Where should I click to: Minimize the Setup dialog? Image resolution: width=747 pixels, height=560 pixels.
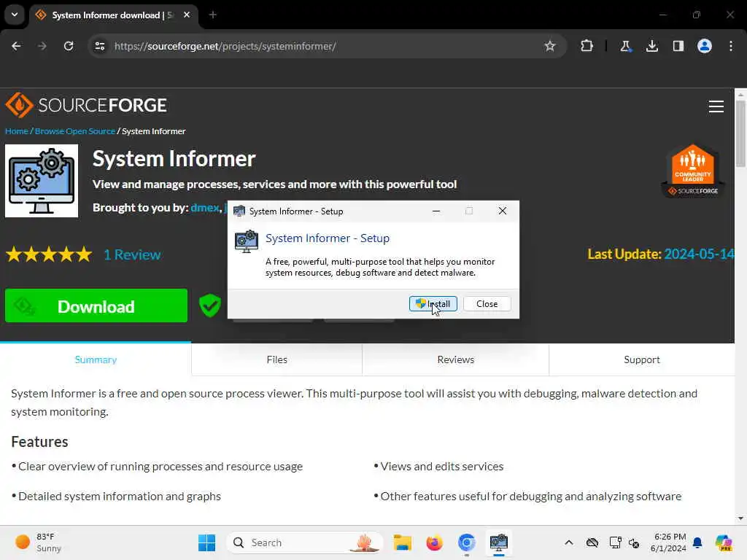point(436,211)
